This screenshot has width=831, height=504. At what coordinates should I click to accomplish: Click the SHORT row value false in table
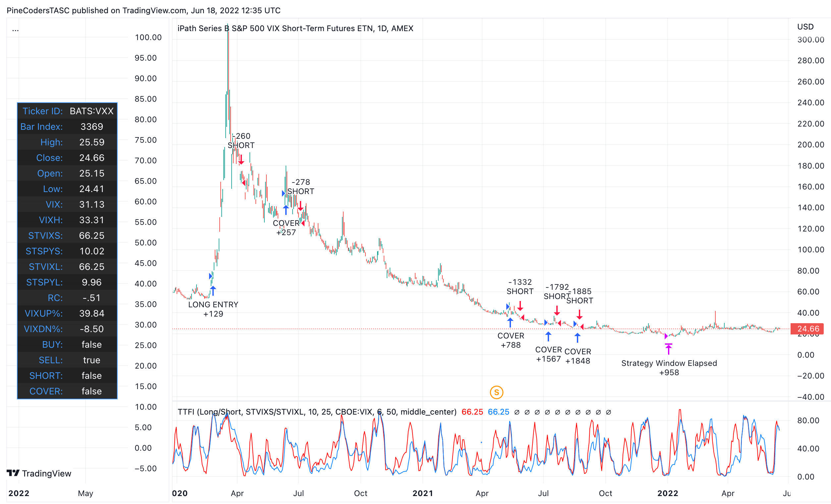click(91, 376)
